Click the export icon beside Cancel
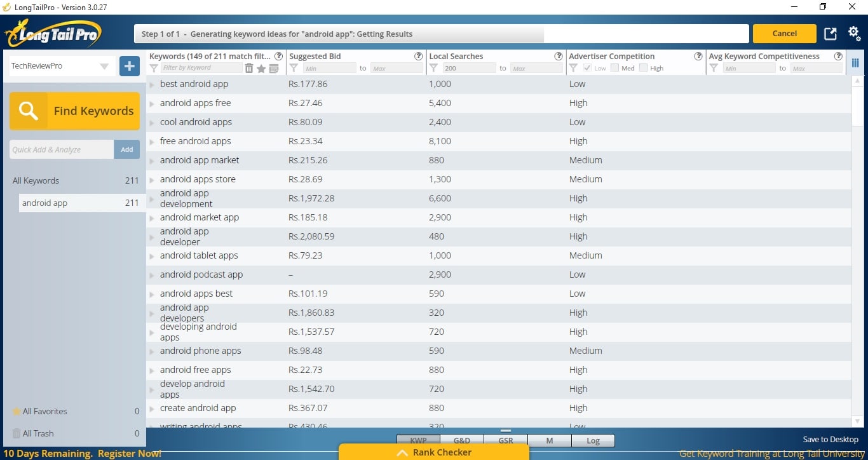Image resolution: width=868 pixels, height=460 pixels. tap(831, 34)
